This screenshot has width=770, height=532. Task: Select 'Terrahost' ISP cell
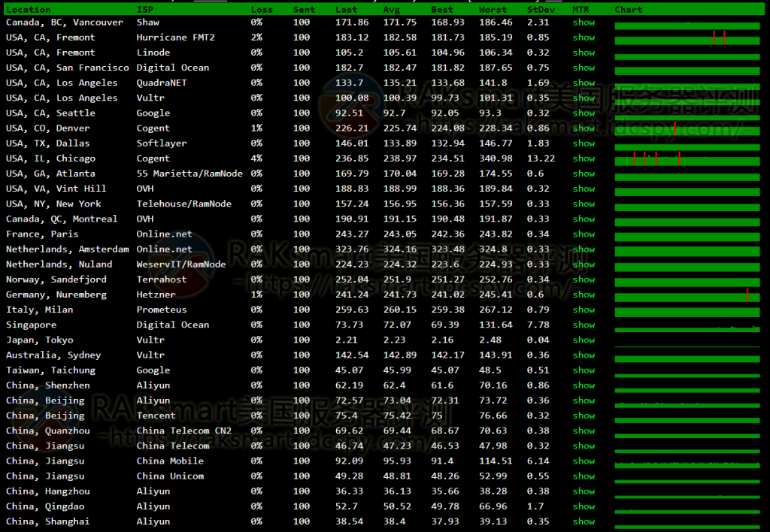[x=162, y=280]
